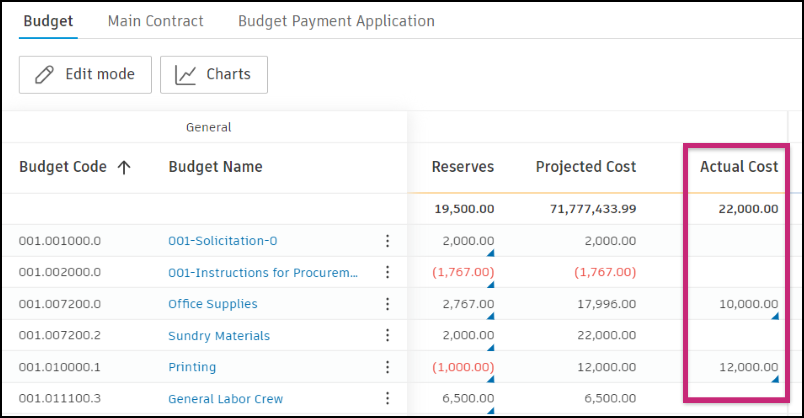Switch to the Main Contract tab
804x418 pixels.
pos(155,21)
